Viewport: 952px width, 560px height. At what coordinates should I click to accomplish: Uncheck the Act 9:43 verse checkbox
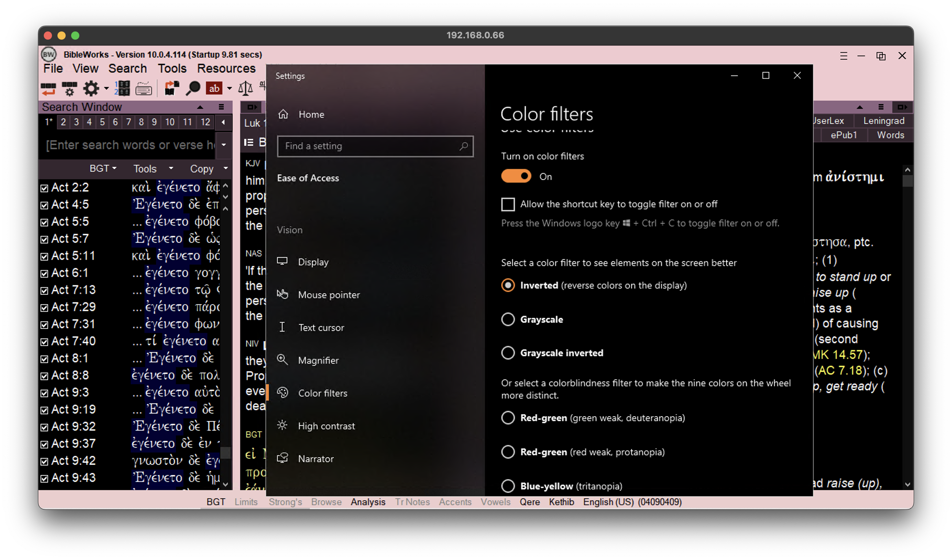(44, 478)
